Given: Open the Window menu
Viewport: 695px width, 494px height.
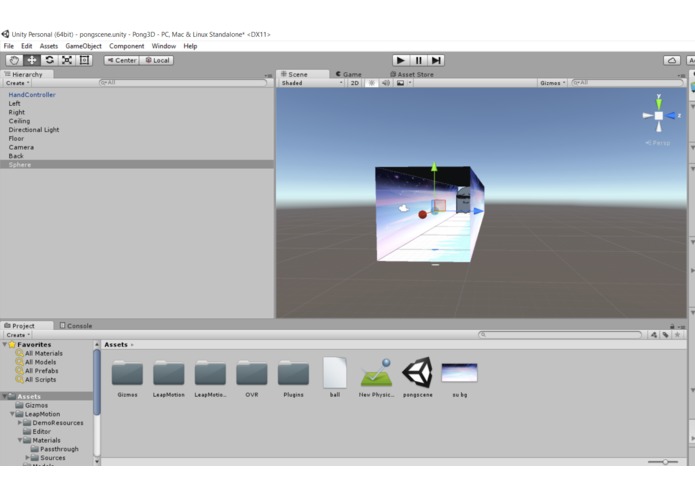Looking at the screenshot, I should (x=164, y=46).
